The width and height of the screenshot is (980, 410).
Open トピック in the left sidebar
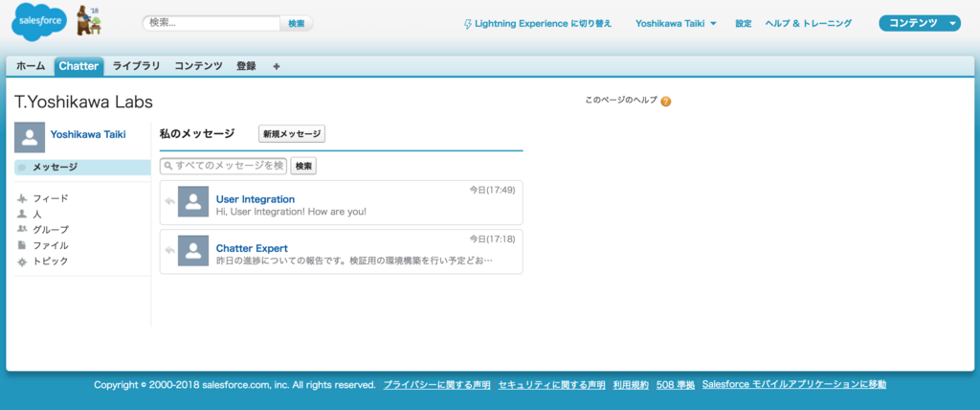tap(51, 261)
